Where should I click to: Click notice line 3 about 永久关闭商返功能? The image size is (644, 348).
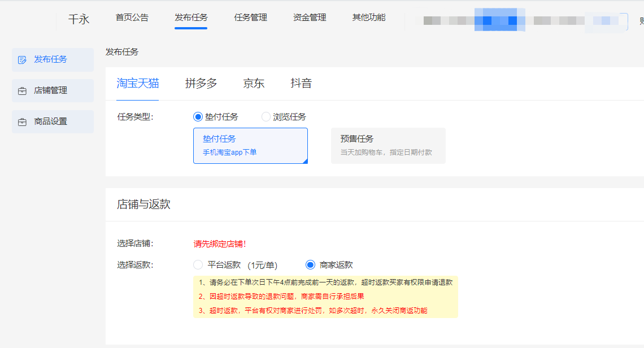(x=313, y=311)
